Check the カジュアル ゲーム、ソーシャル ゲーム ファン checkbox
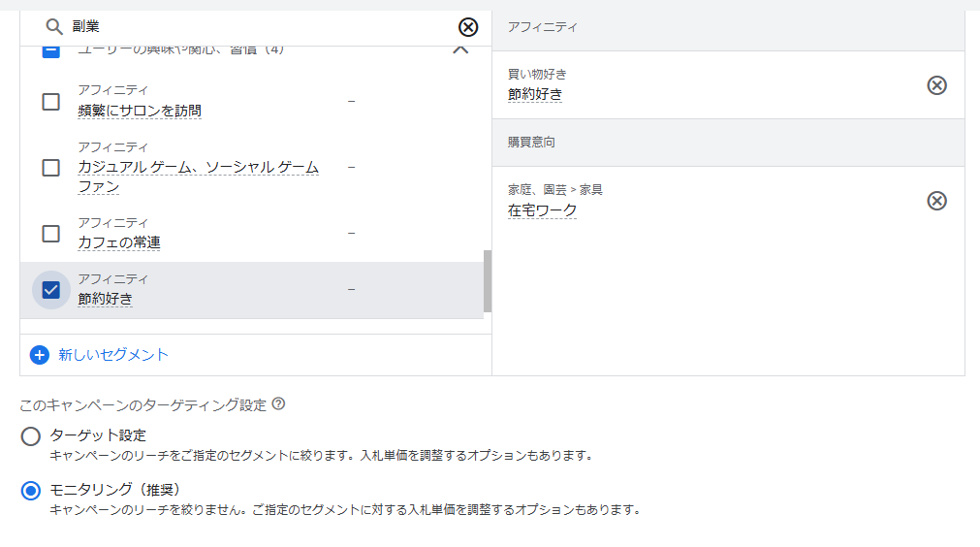 click(51, 168)
